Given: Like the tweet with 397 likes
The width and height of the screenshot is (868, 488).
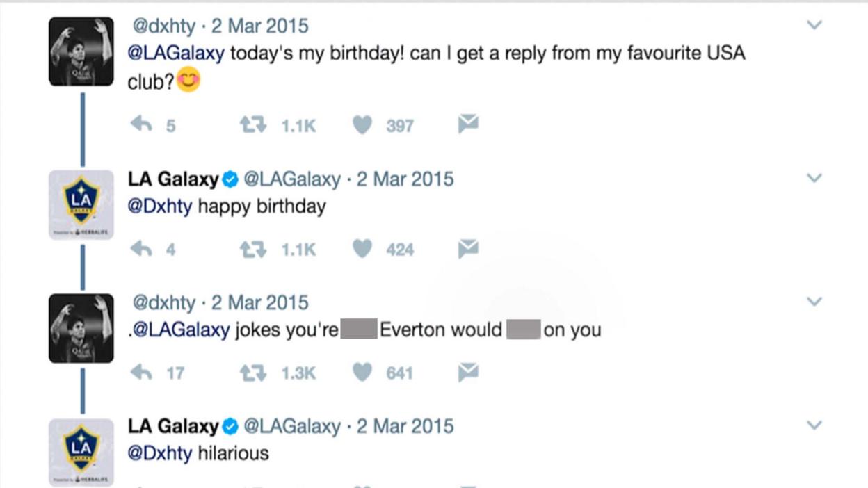Looking at the screenshot, I should 362,125.
